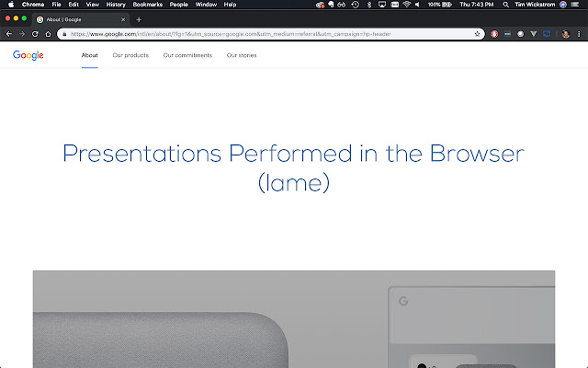The width and height of the screenshot is (588, 368).
Task: Click the browser forward arrow
Action: (22, 34)
